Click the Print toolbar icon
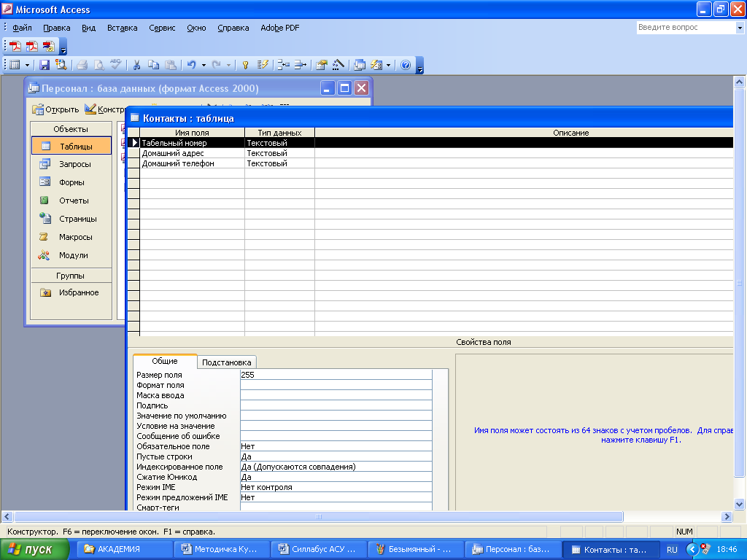The width and height of the screenshot is (747, 560). point(82,65)
